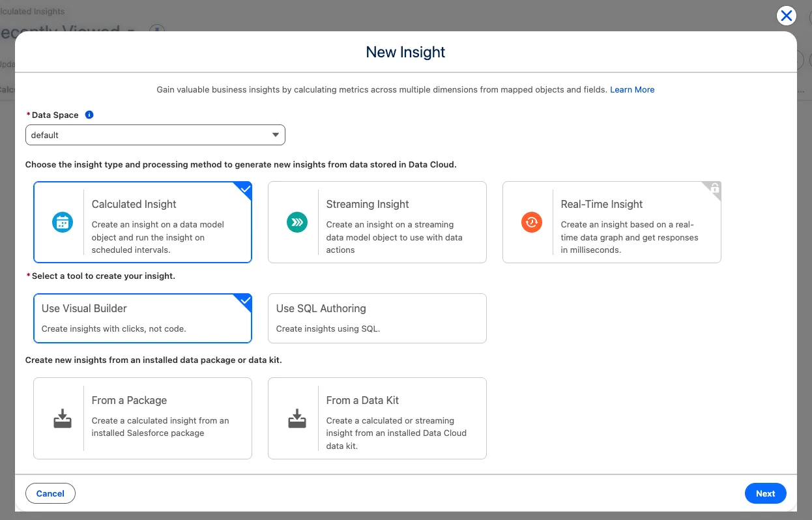
Task: Click the Data Space dropdown arrow
Action: (275, 135)
